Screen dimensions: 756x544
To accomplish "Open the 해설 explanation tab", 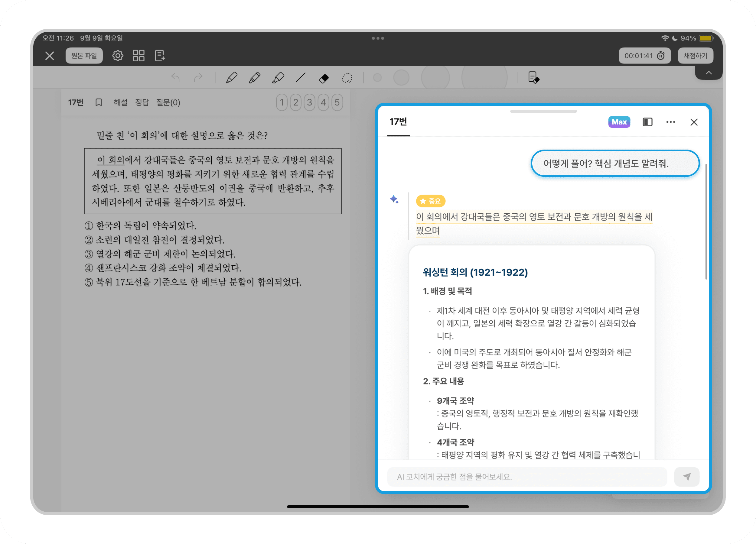I will click(x=121, y=102).
